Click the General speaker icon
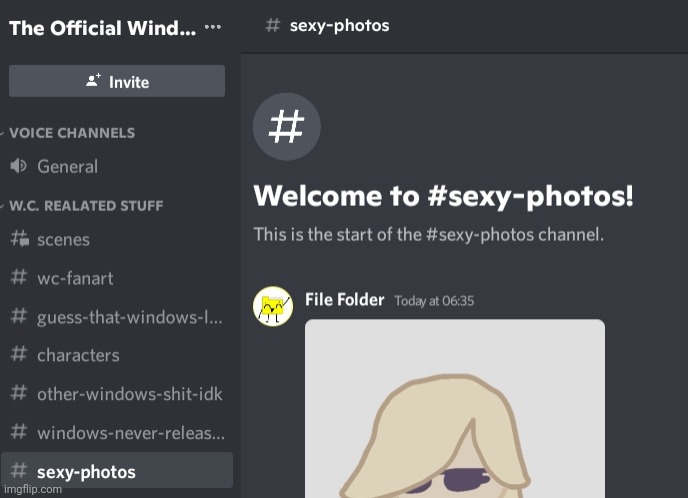 (18, 166)
